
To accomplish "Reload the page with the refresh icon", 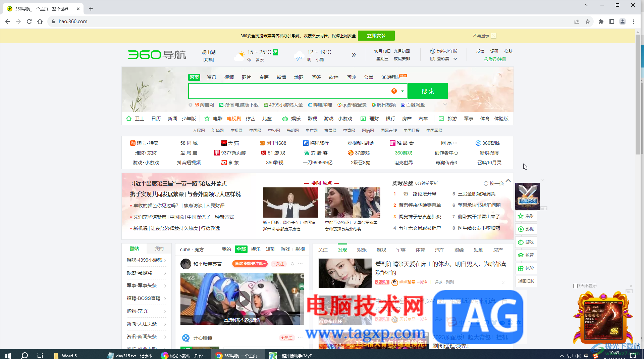I will [29, 21].
